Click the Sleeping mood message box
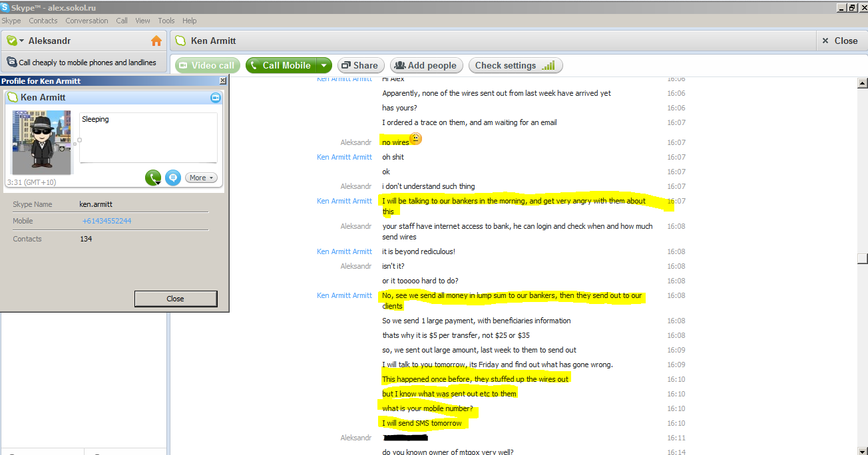This screenshot has width=868, height=455. coord(148,138)
